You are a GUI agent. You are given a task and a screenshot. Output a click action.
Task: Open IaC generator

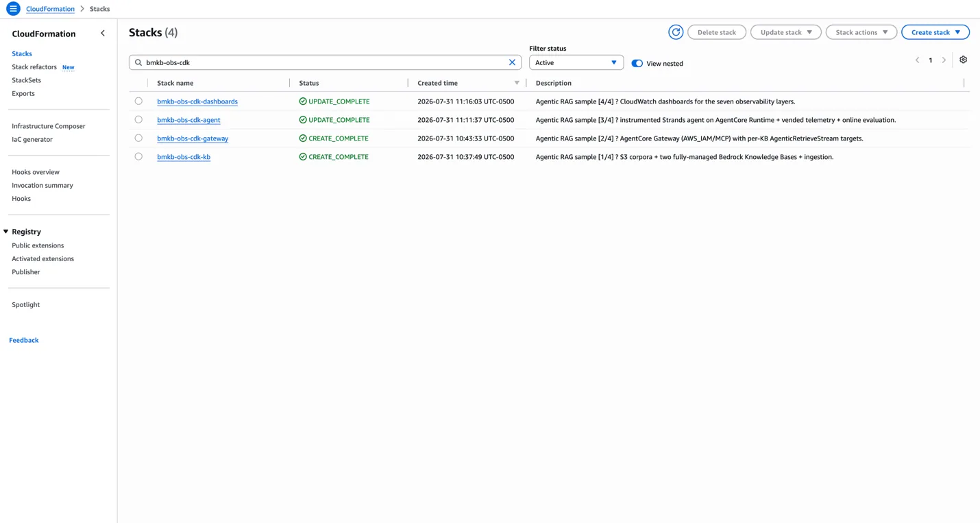click(32, 139)
